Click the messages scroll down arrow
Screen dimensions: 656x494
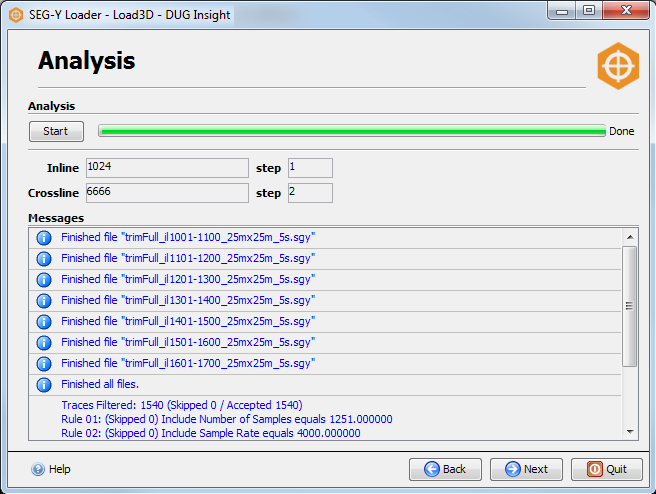630,431
